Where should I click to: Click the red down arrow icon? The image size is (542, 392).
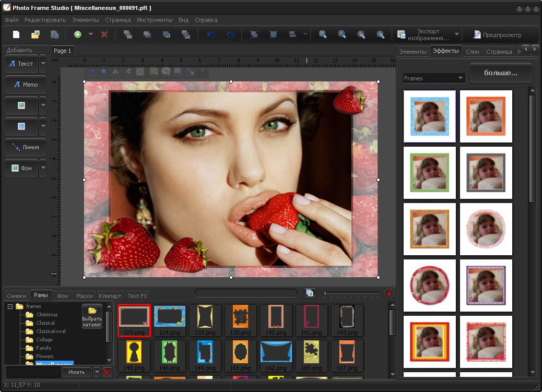click(x=389, y=293)
